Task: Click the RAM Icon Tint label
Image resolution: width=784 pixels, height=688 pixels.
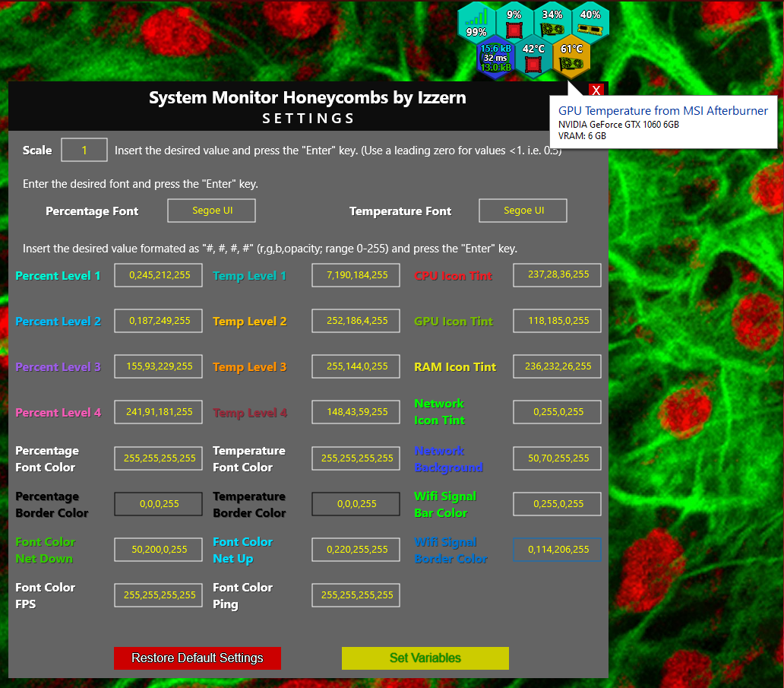Action: pos(455,366)
